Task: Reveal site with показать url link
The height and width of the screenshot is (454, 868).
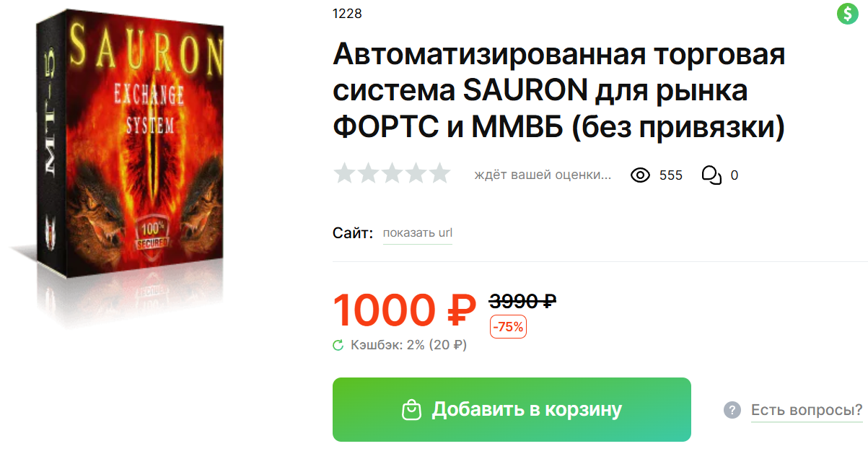Action: (418, 233)
